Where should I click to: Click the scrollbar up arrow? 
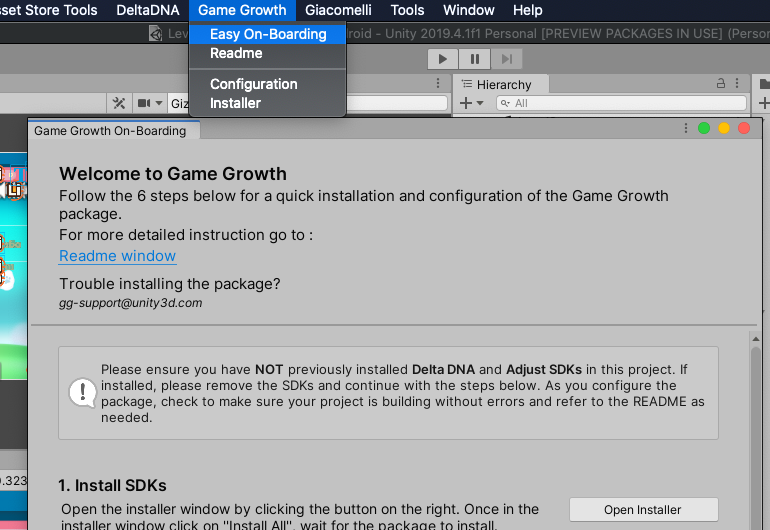coord(756,339)
